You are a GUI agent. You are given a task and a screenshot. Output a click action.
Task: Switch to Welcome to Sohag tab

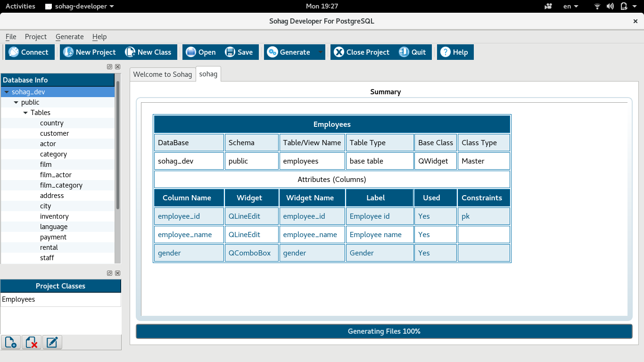pyautogui.click(x=163, y=74)
